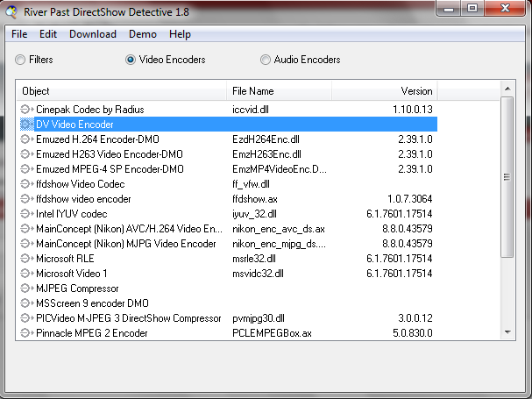Click the icon beside Intel IYUV codec

tap(27, 214)
